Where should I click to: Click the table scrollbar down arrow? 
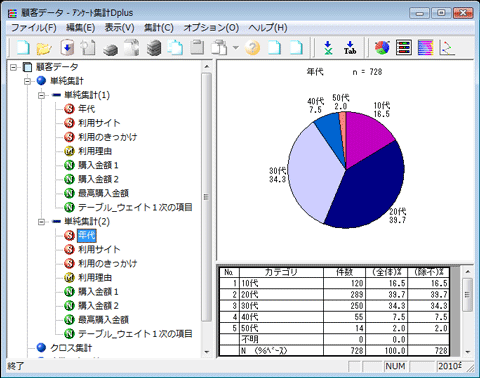467,352
